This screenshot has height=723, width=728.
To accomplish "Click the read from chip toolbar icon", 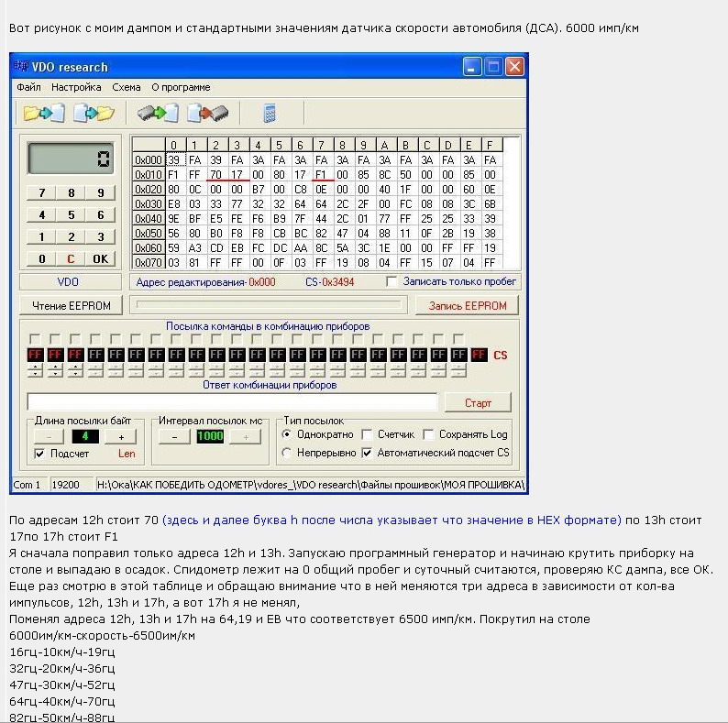I will pyautogui.click(x=158, y=113).
